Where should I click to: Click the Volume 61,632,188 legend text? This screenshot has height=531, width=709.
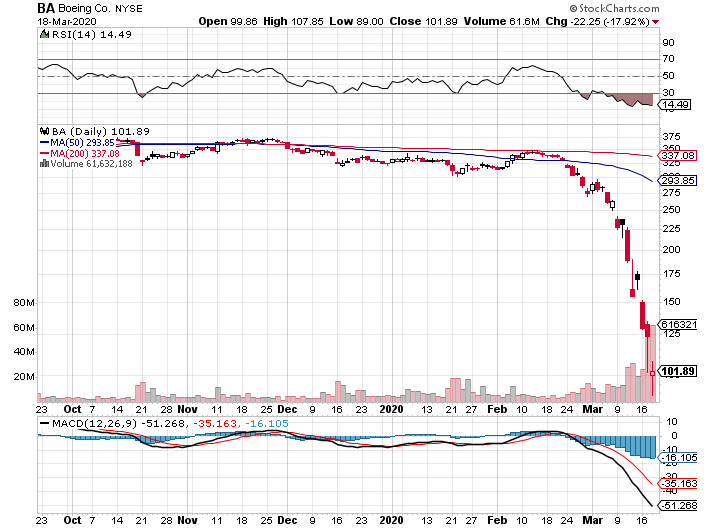[91, 164]
